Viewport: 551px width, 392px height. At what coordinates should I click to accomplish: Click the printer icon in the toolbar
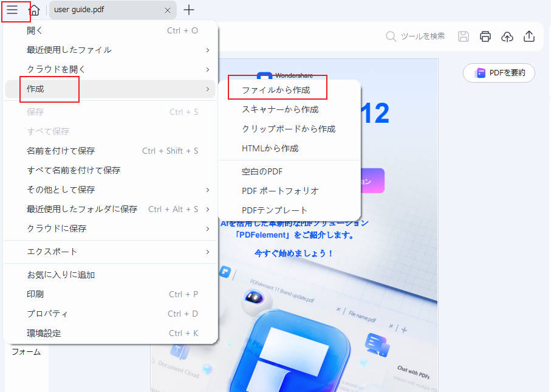485,36
